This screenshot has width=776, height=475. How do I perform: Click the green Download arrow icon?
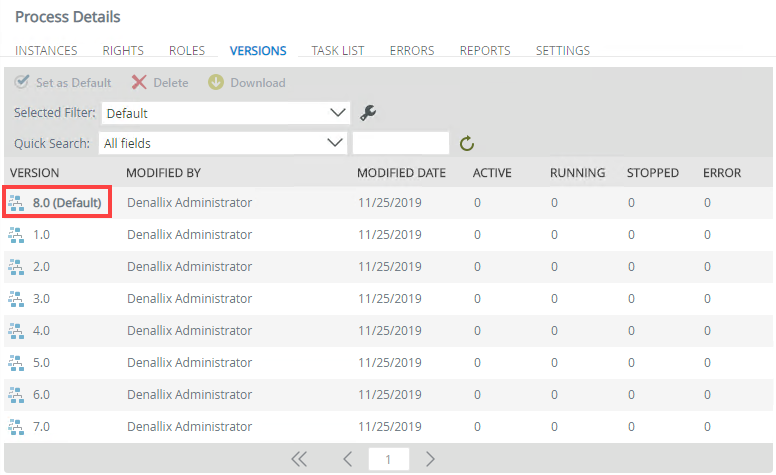[216, 82]
